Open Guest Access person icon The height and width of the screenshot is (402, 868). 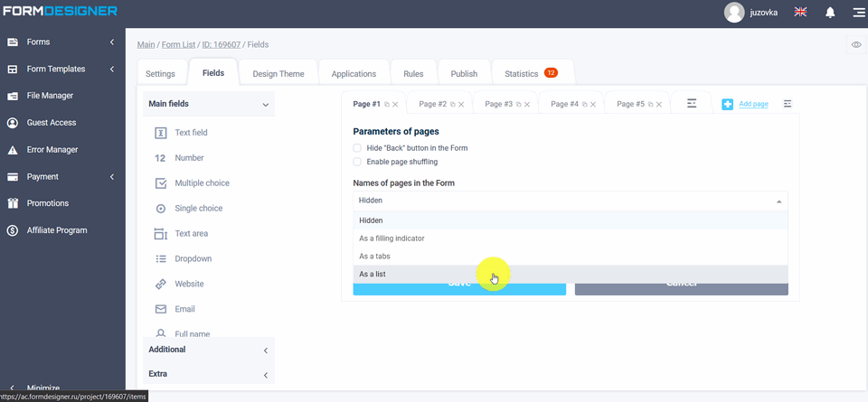point(12,123)
